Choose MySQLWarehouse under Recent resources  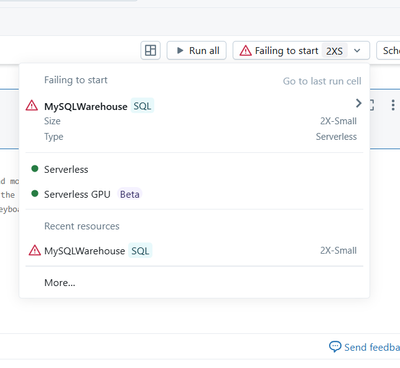[x=194, y=251]
